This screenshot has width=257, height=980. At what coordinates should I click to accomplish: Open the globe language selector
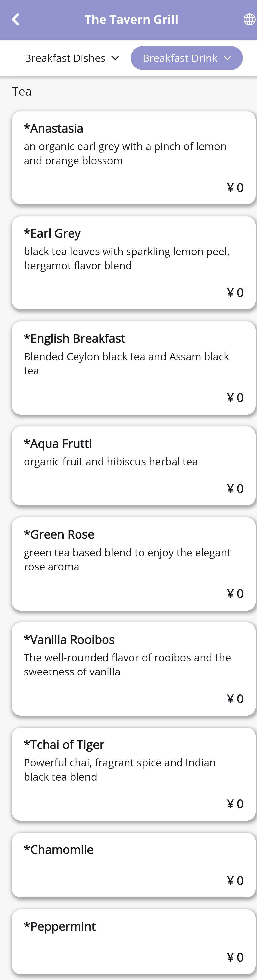(249, 19)
